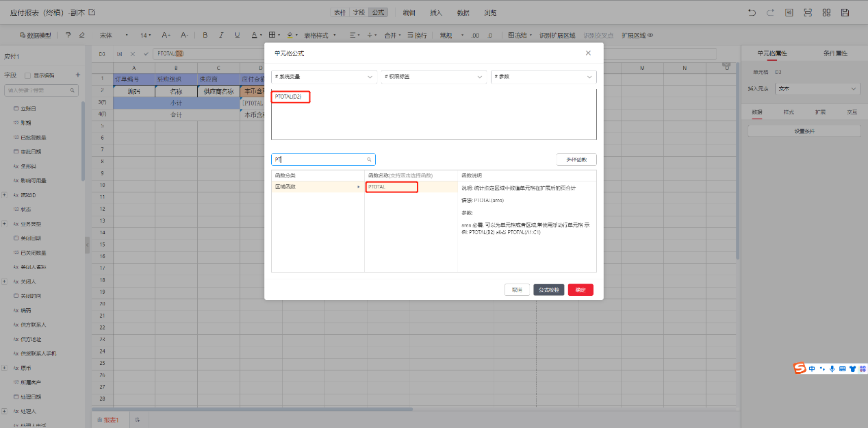This screenshot has height=428, width=868.
Task: Switch to the 字段 tab
Action: coord(359,12)
